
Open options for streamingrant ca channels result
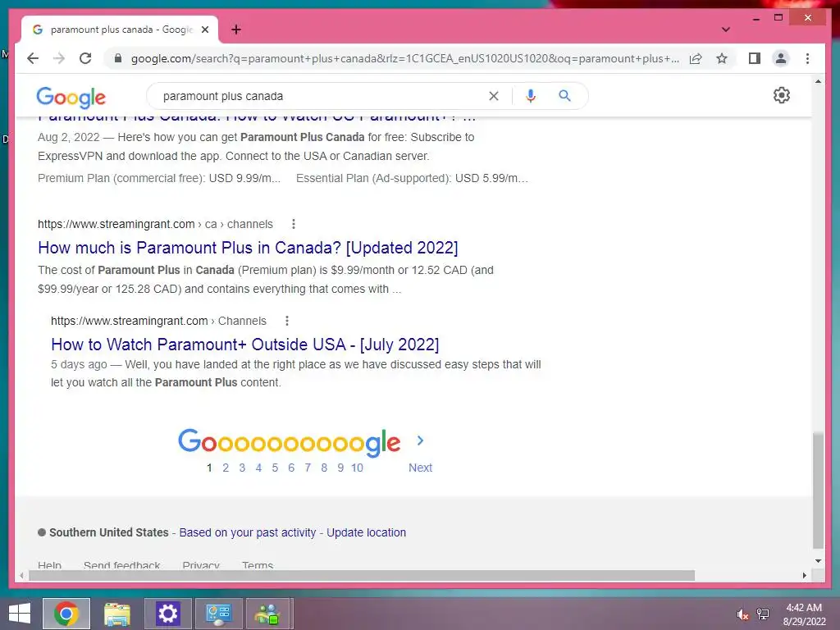pos(293,224)
